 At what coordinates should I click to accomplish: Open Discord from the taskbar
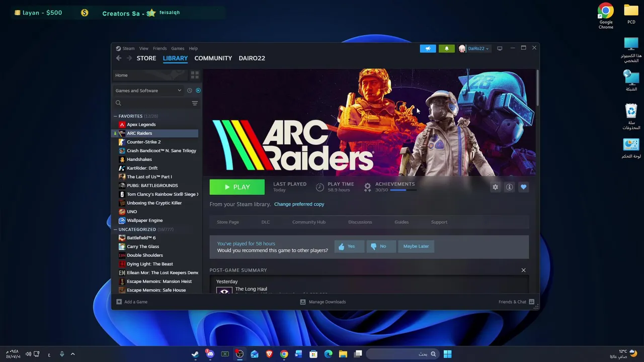tap(210, 354)
